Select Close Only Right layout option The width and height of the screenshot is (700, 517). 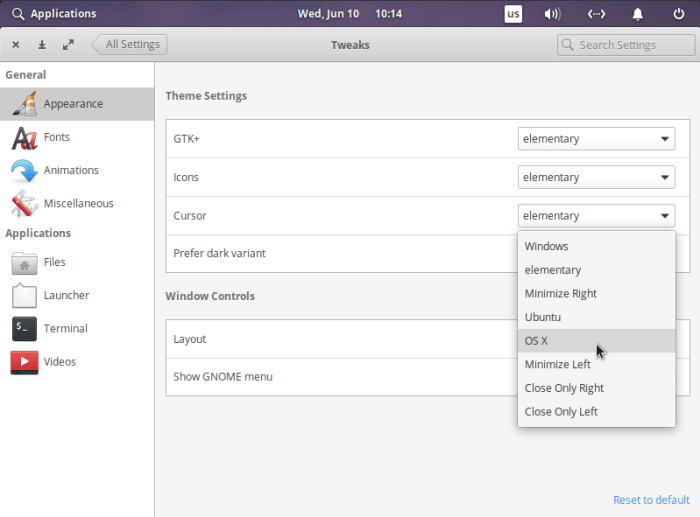[x=564, y=388]
